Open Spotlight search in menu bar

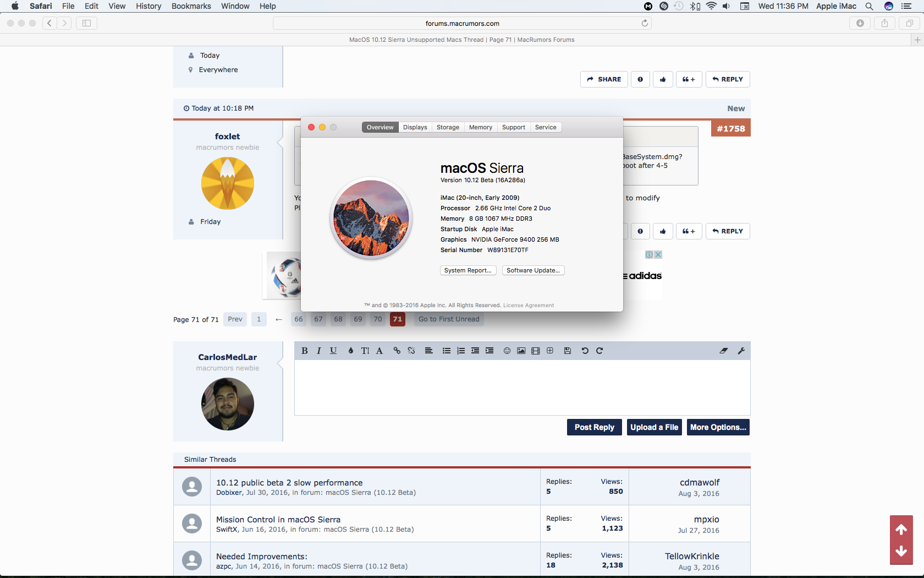click(869, 6)
